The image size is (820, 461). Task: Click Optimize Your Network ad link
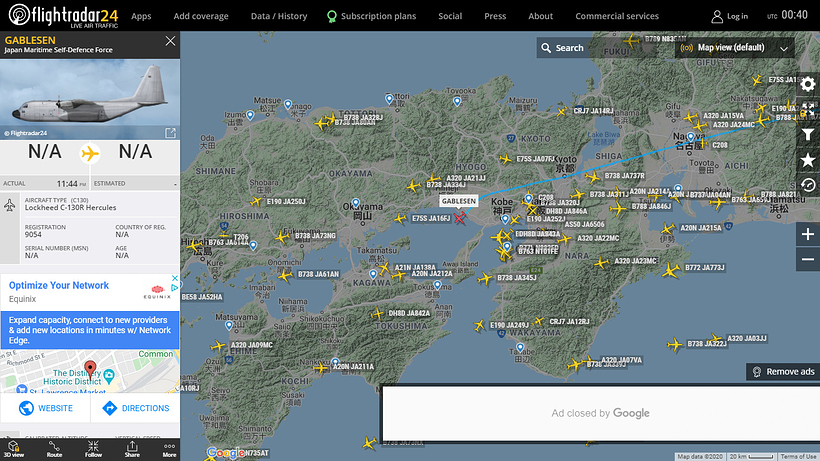59,285
